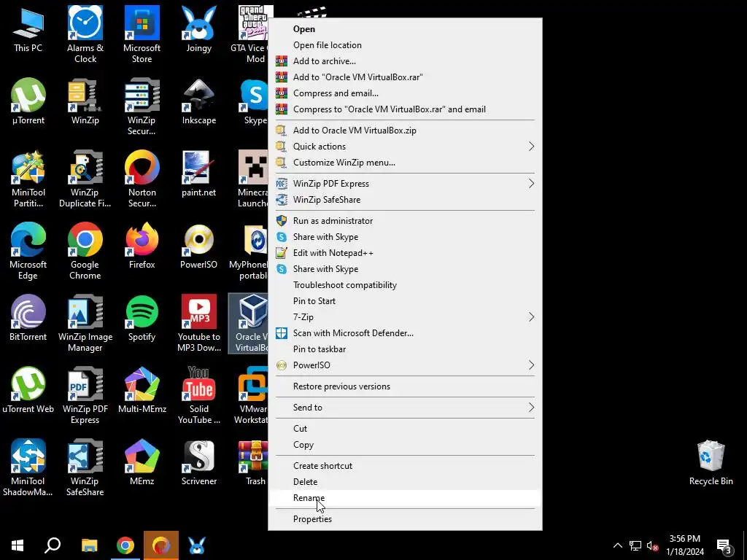Choose Pin to Start
Screen dimensions: 747x560
click(x=405, y=301)
